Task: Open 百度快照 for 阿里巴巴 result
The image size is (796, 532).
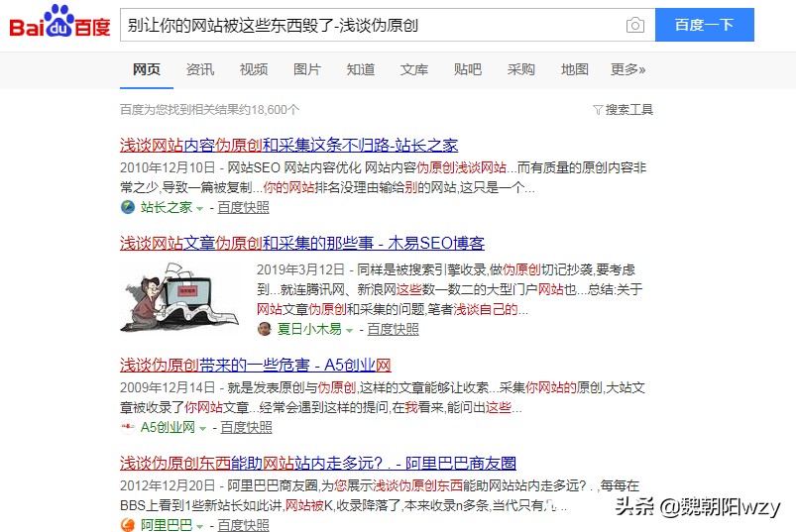Action: [243, 525]
